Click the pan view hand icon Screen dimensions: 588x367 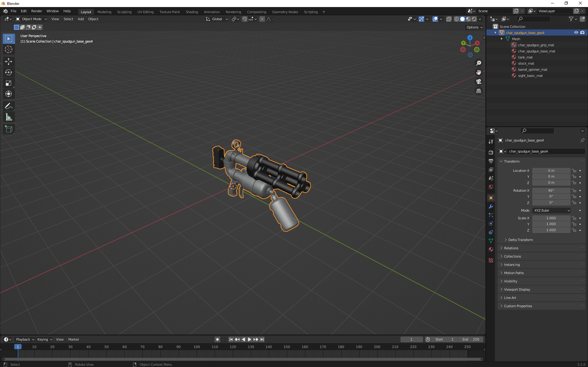pyautogui.click(x=479, y=72)
